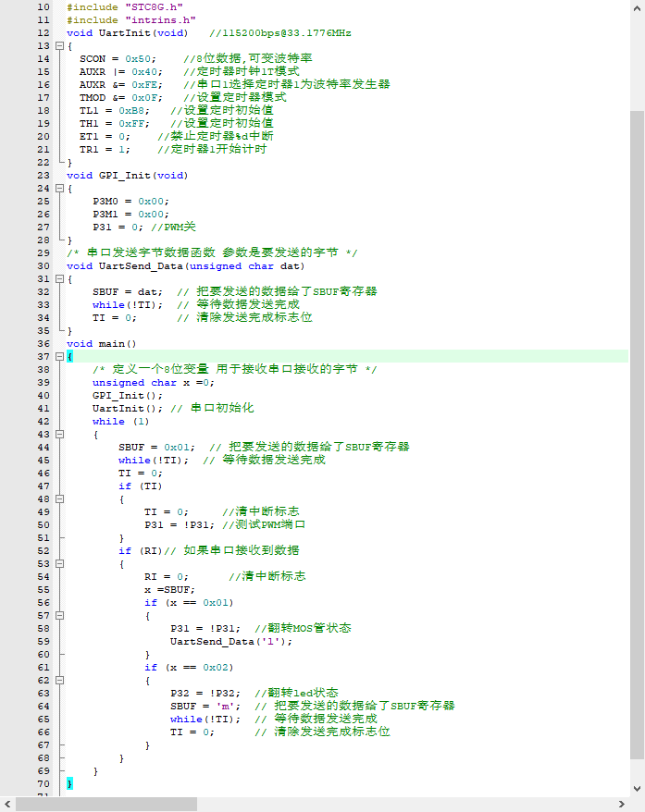Click the if (x == 0x02) condition
Viewport: 645px width, 812px height.
click(x=189, y=667)
